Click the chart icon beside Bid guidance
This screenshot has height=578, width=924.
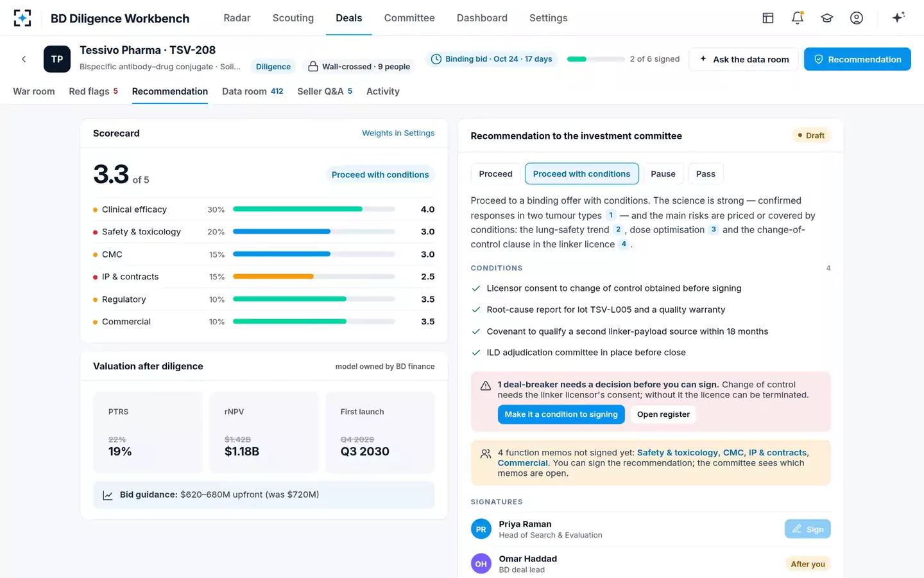pos(108,495)
